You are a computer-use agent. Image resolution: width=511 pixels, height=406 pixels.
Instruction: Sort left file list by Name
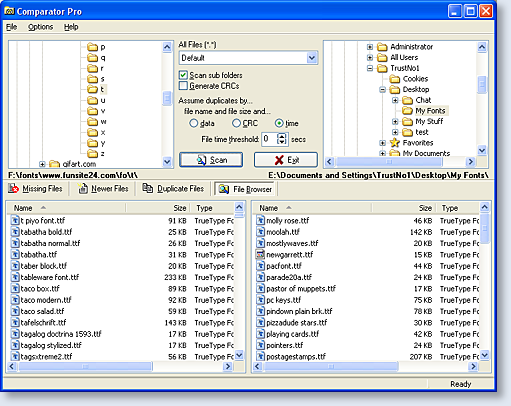[x=66, y=208]
